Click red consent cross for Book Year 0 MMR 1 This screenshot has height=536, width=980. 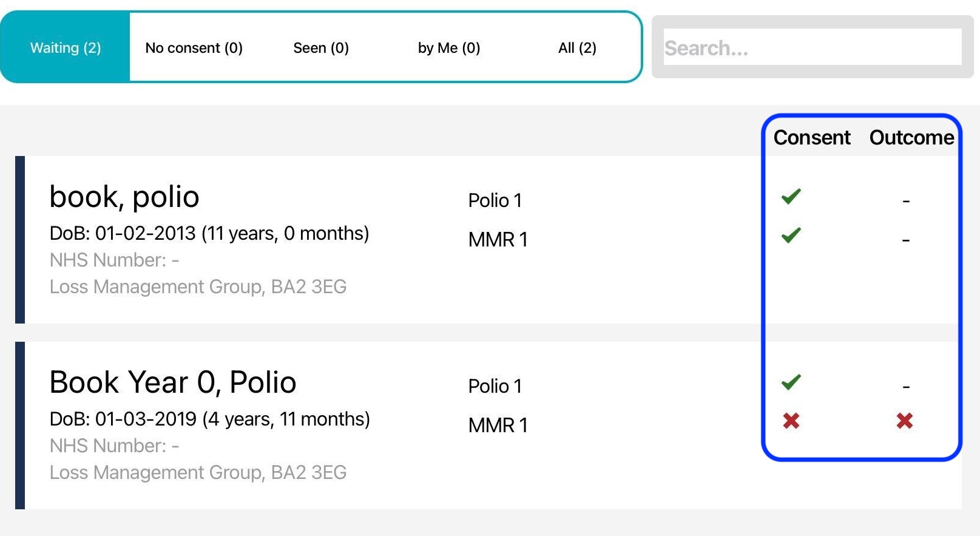791,421
